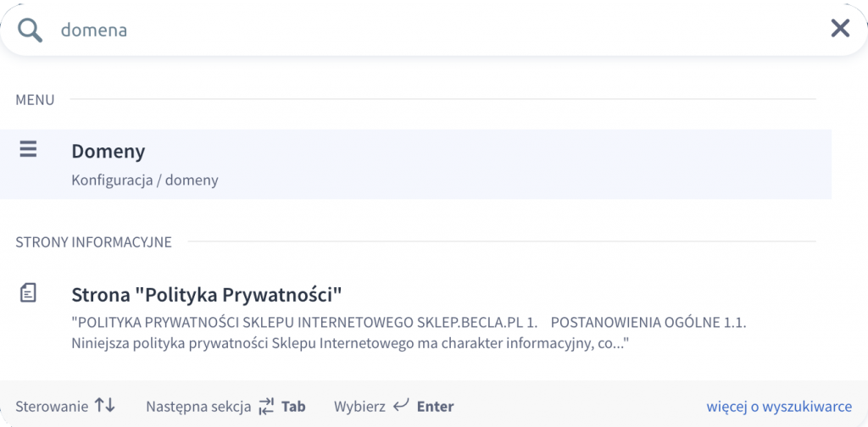
Task: Click the bold Tab key label
Action: (293, 407)
